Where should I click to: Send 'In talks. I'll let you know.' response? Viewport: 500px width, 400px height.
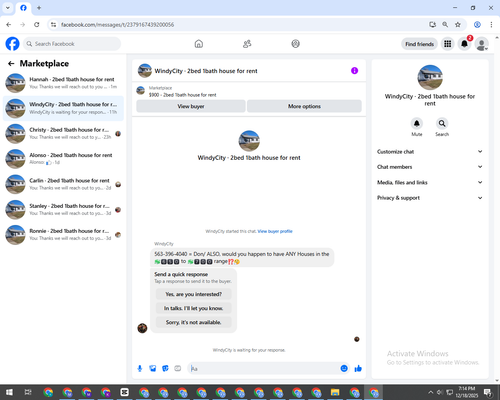click(193, 308)
